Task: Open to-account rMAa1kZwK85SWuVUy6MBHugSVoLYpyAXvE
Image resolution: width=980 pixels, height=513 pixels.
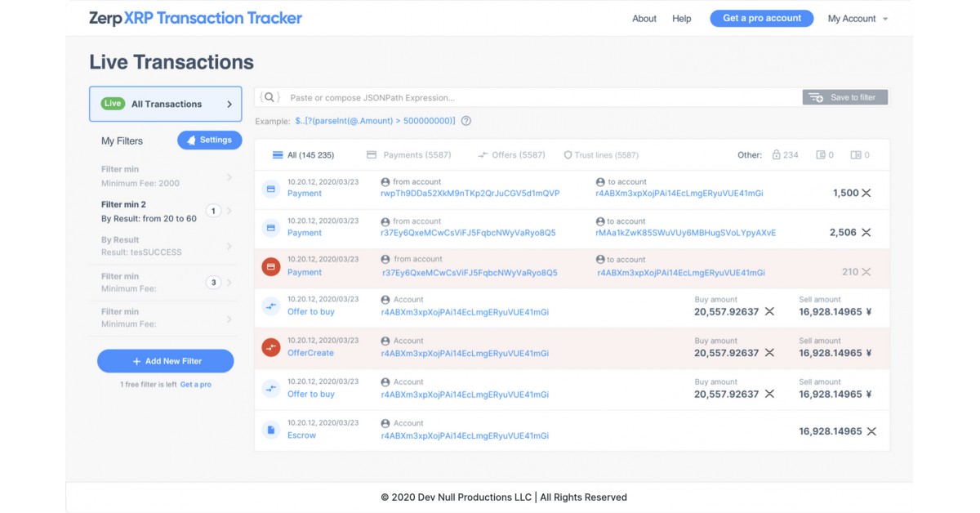Action: coord(686,233)
